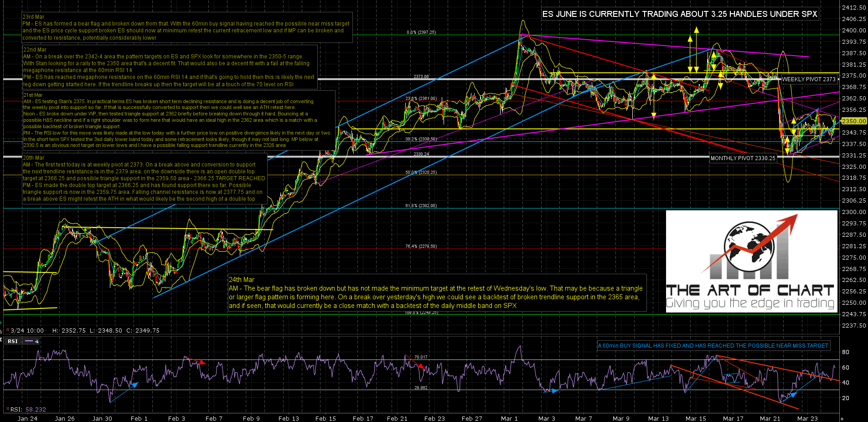Click the 20th Mar annotation note
Screen dimensions: 868x422
tap(145, 178)
